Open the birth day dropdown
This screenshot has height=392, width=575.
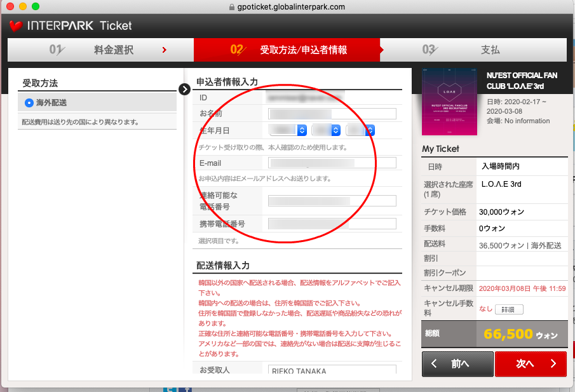[x=360, y=130]
